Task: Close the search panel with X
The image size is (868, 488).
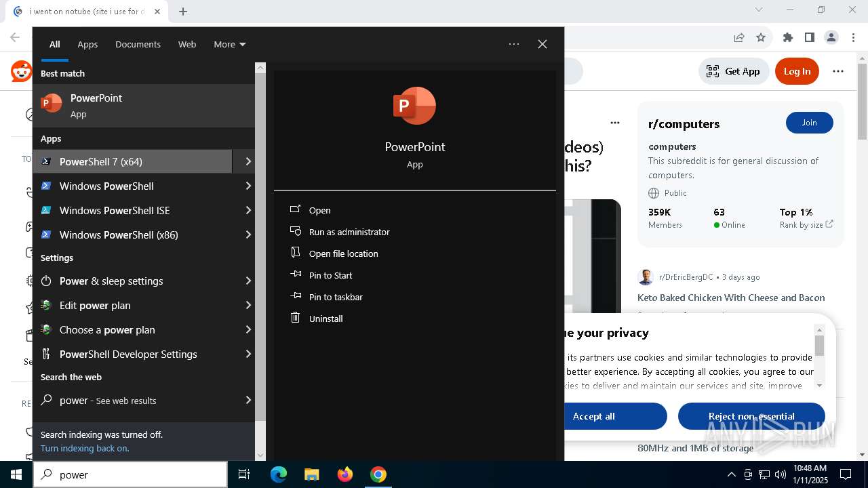Action: [x=542, y=44]
